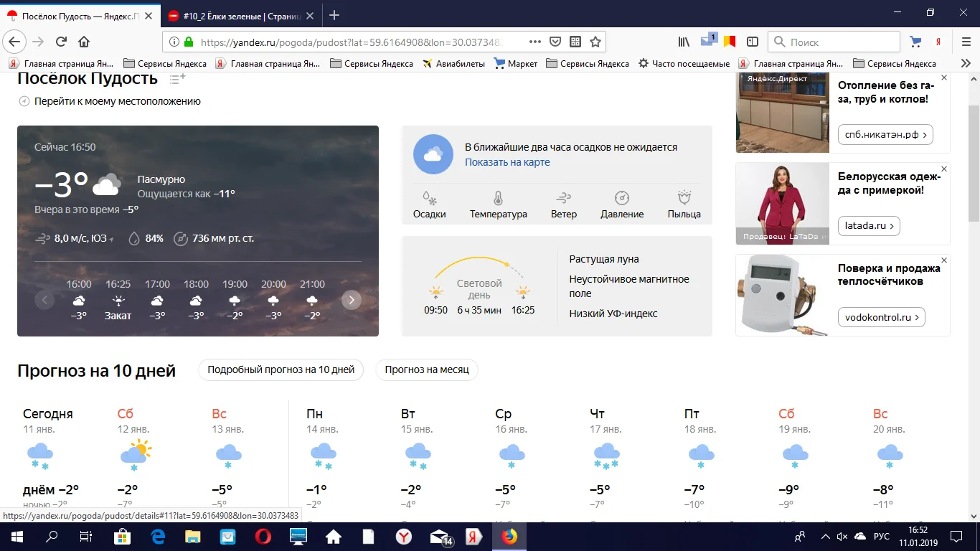This screenshot has width=980, height=551.
Task: Open the Firefox Library icon
Action: tap(684, 42)
